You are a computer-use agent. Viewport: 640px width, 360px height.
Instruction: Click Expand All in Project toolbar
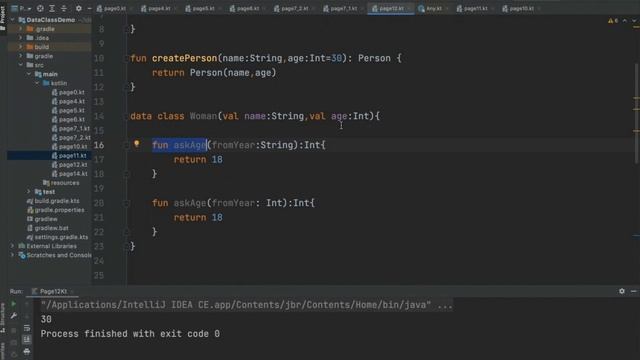click(52, 8)
